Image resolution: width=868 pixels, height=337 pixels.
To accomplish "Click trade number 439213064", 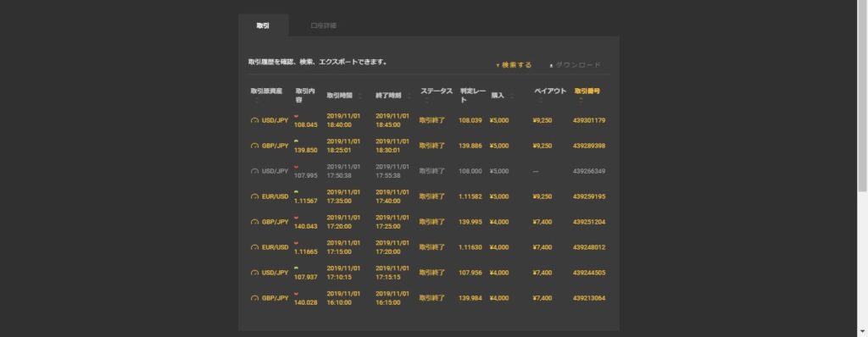I will pyautogui.click(x=589, y=299).
